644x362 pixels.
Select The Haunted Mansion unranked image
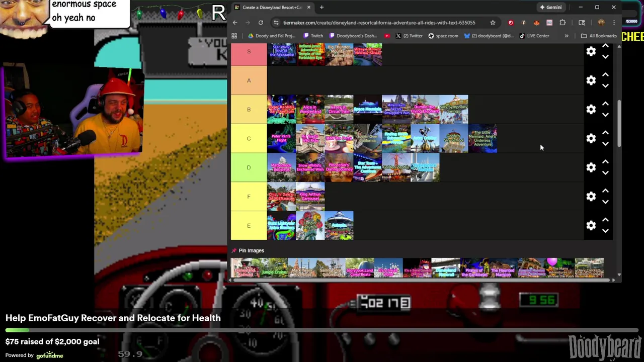click(x=503, y=268)
